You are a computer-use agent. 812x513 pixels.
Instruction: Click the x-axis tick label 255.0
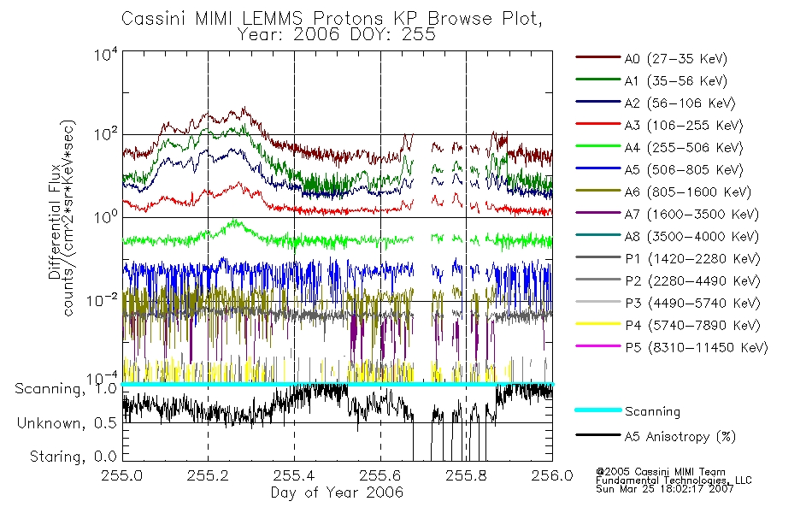[122, 475]
